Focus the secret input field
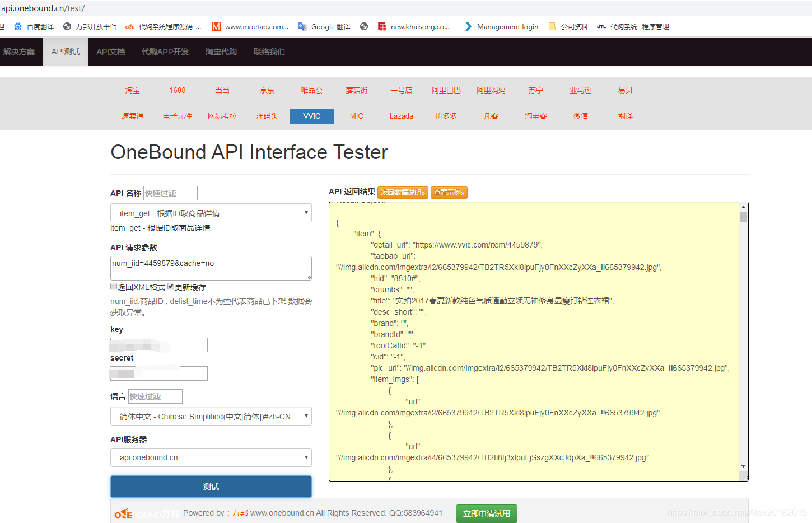Screen dimensions: 812x523 click(159, 373)
